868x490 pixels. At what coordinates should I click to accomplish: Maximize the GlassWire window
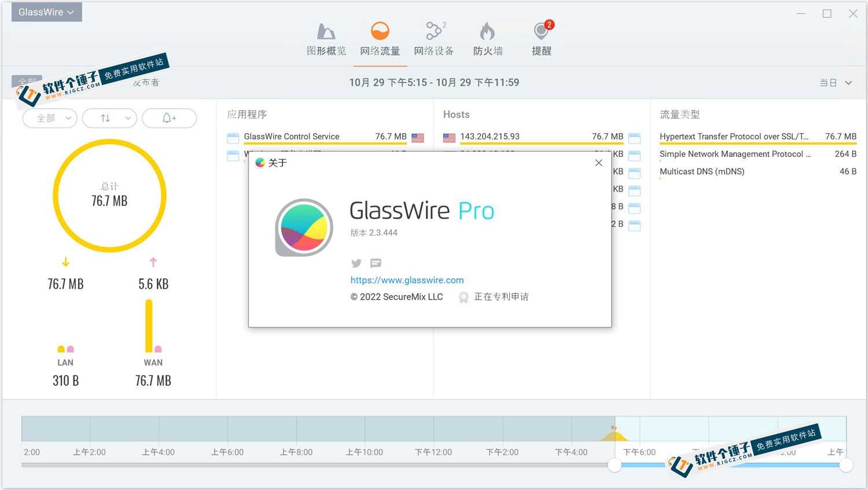[827, 13]
